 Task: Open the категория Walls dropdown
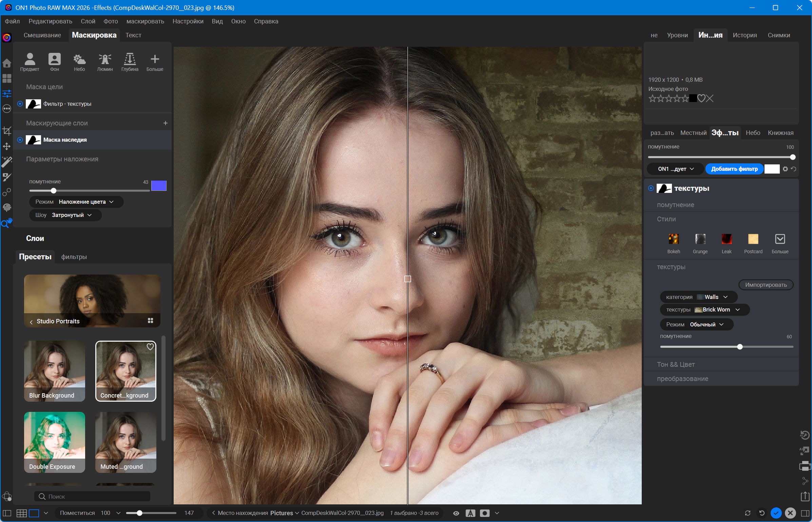click(699, 297)
